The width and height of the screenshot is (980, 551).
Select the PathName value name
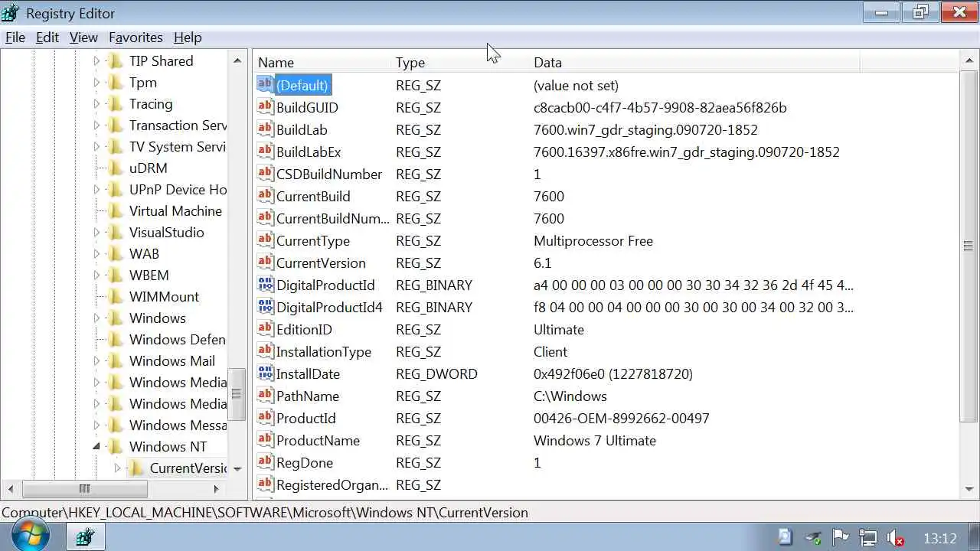coord(308,396)
